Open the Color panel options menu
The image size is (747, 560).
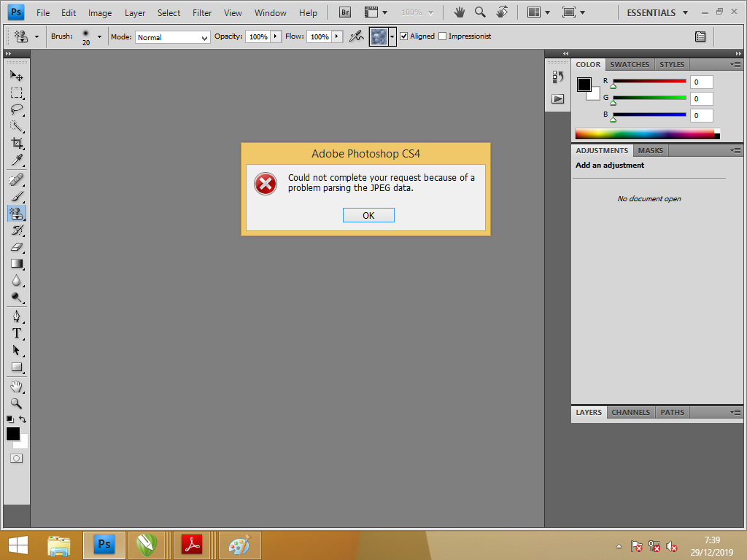(x=735, y=64)
